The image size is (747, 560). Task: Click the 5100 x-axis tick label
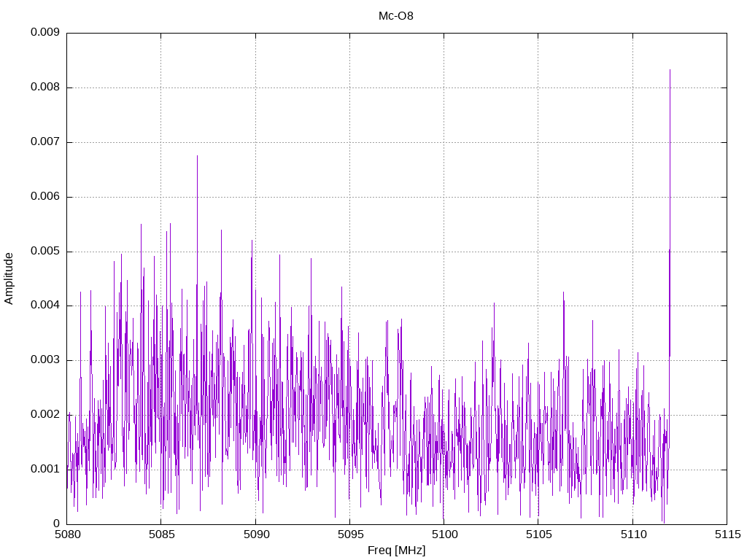[444, 534]
